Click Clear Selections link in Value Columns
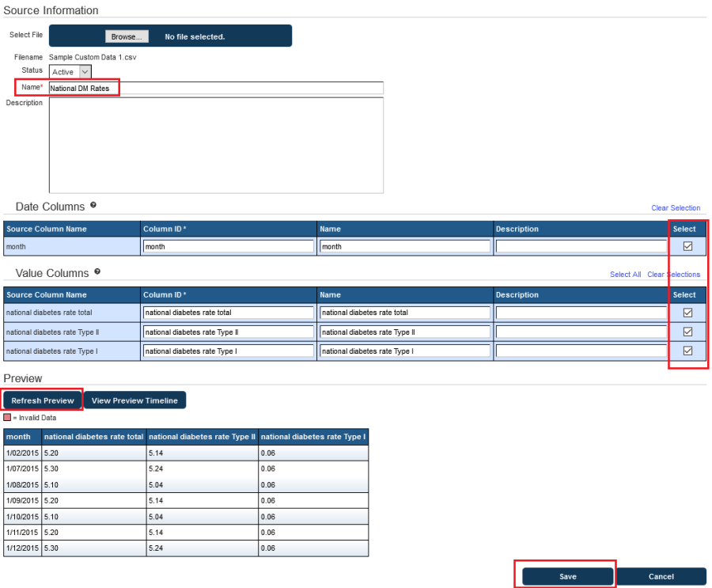The height and width of the screenshot is (588, 712). tap(673, 275)
